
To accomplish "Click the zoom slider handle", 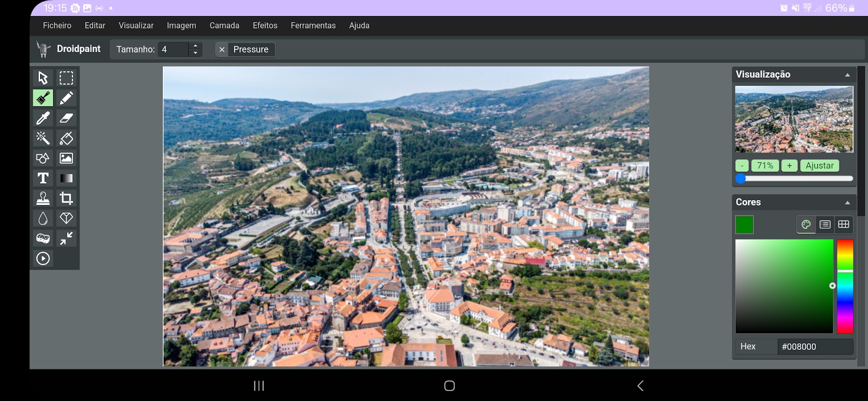I will [x=741, y=178].
